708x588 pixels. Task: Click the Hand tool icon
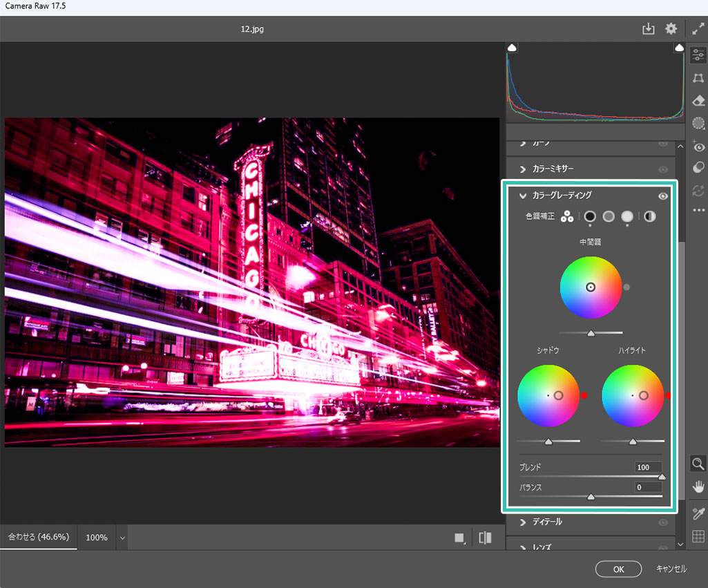tap(698, 486)
